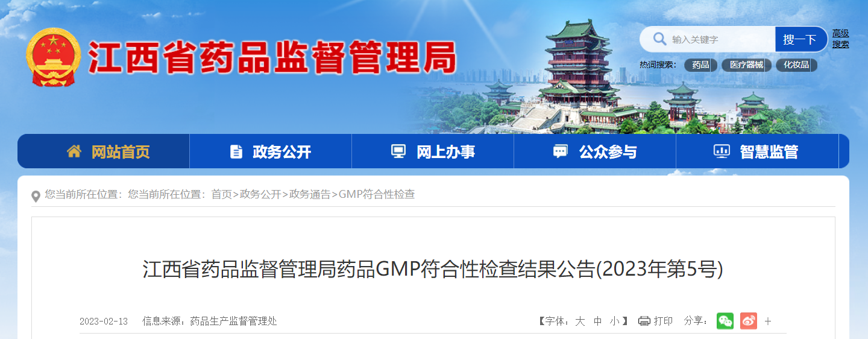Click the magnifier icon in search box
868x339 pixels.
(x=659, y=39)
